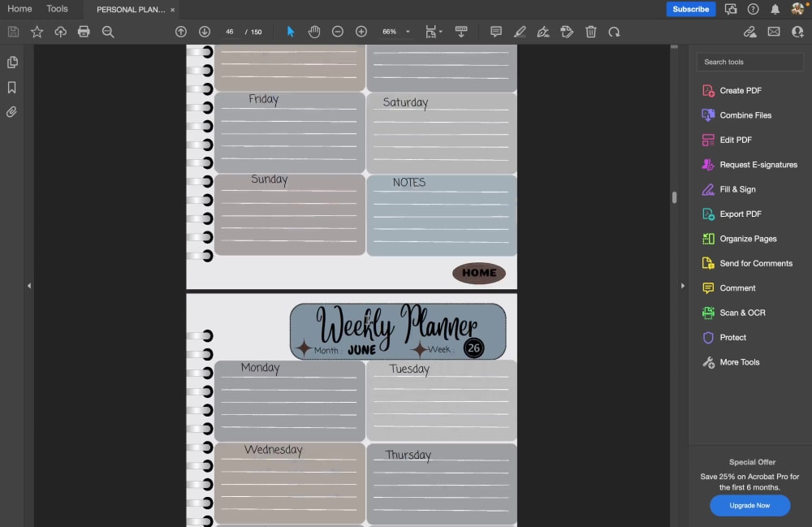Close the PERSONAL PLAN document tab
Image resolution: width=812 pixels, height=527 pixels.
click(x=172, y=10)
